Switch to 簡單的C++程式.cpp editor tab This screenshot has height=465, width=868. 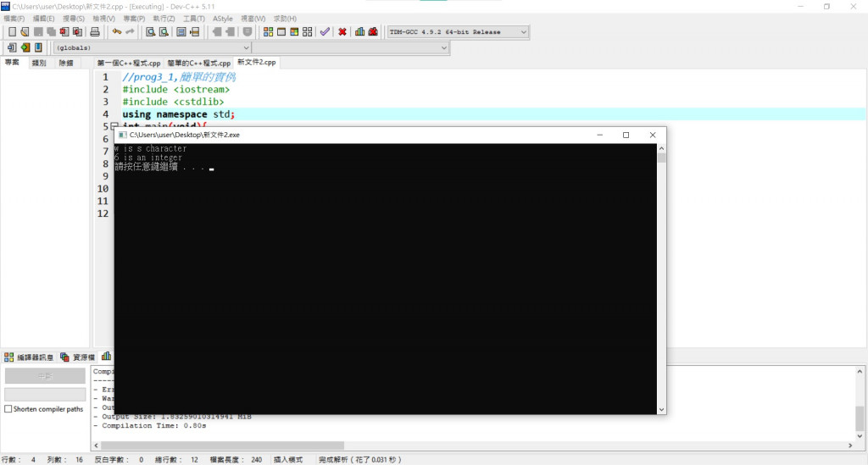198,63
